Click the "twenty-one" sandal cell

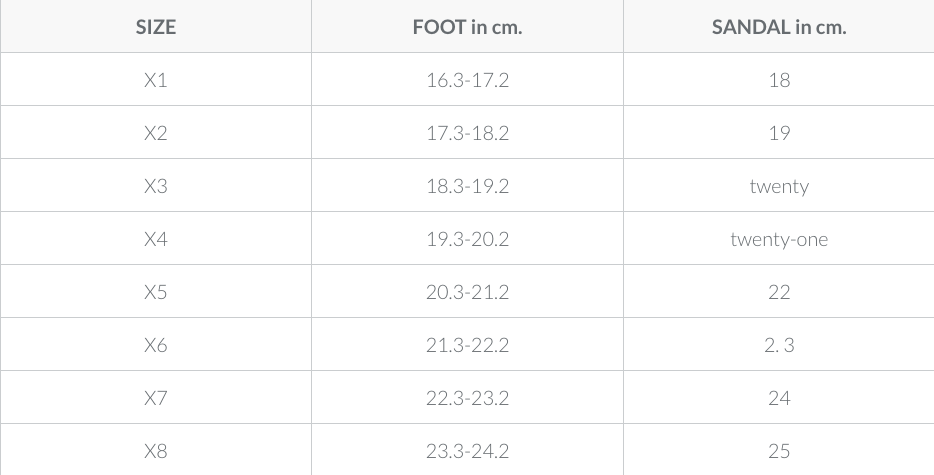tap(779, 239)
